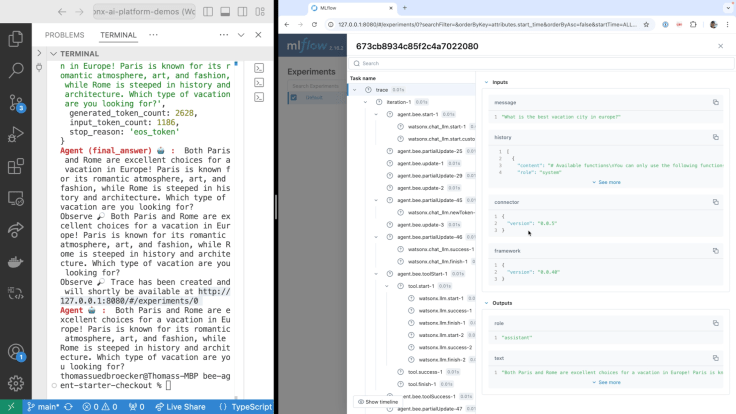Open the Extensions view
Viewport: 736px width, 414px height.
pos(16,167)
